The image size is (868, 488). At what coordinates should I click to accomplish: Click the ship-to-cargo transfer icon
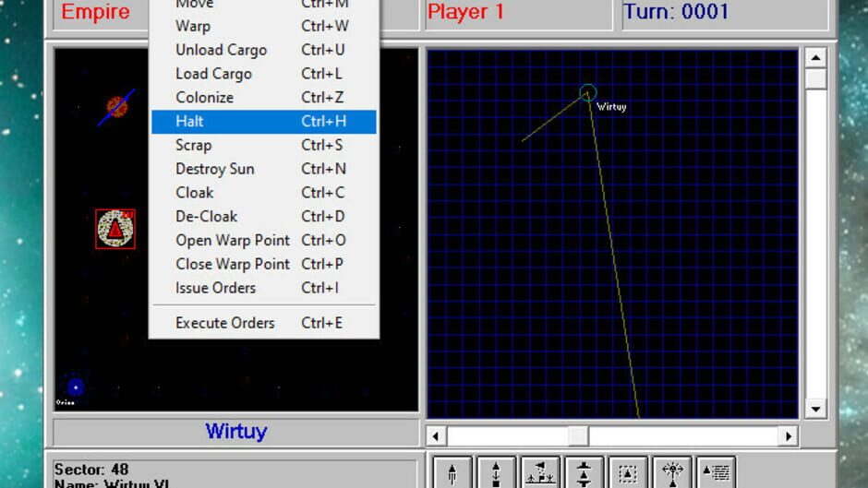tap(496, 472)
